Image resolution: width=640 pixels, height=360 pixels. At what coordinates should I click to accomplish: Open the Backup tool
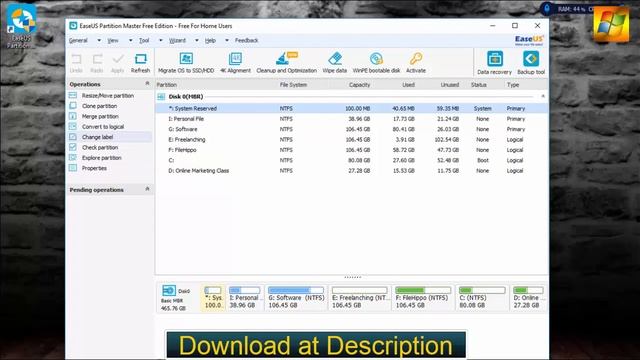(531, 63)
